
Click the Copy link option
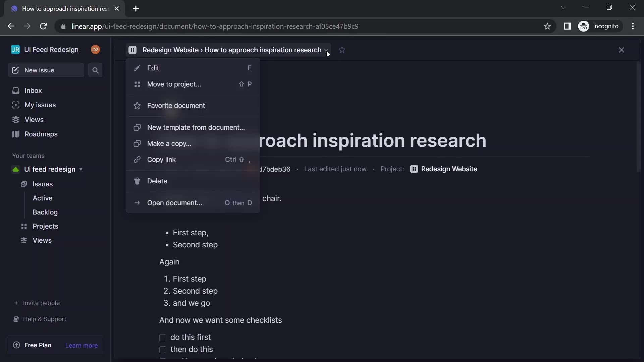(161, 159)
